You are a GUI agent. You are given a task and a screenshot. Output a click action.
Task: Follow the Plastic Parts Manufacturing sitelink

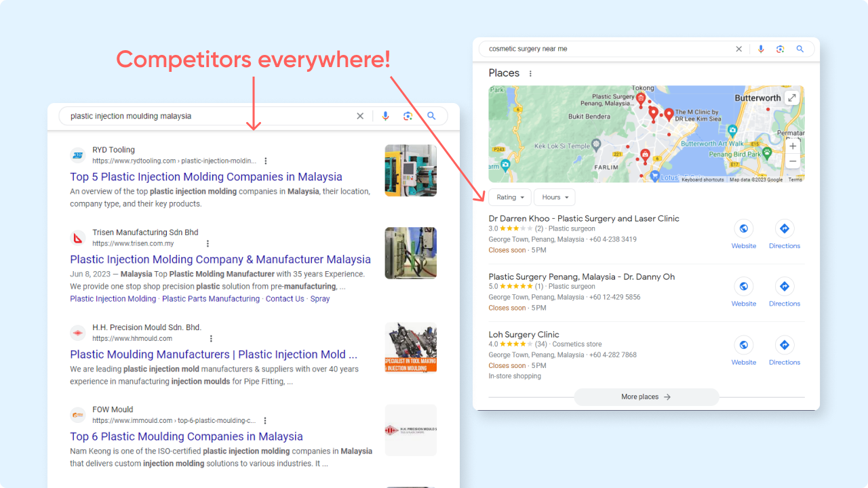211,299
